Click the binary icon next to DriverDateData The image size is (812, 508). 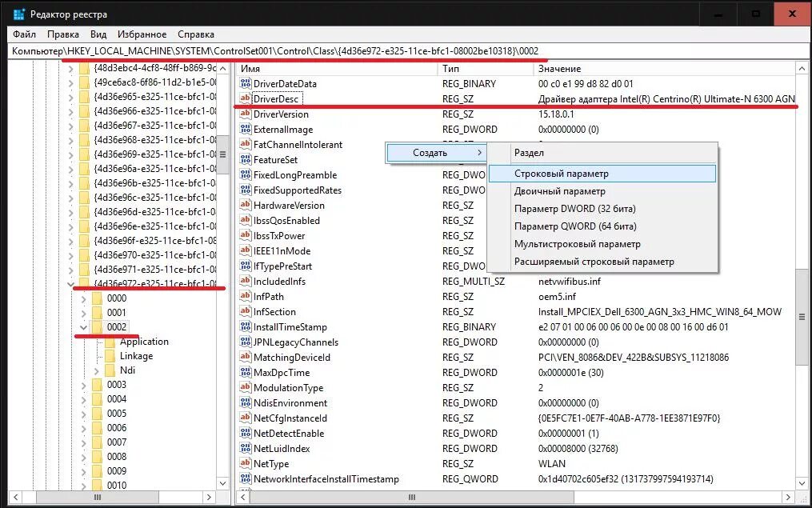click(246, 83)
